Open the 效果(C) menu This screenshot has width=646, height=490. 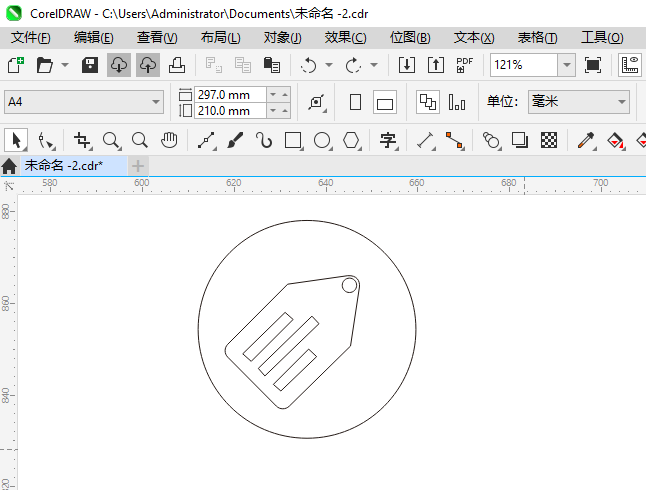(x=345, y=38)
